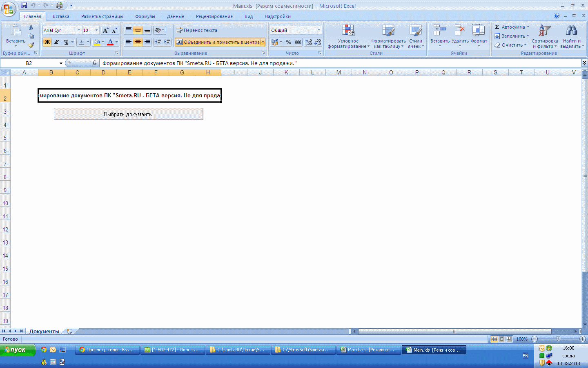Increase decimal places
Screen dimensions: 588x368
tap(309, 42)
